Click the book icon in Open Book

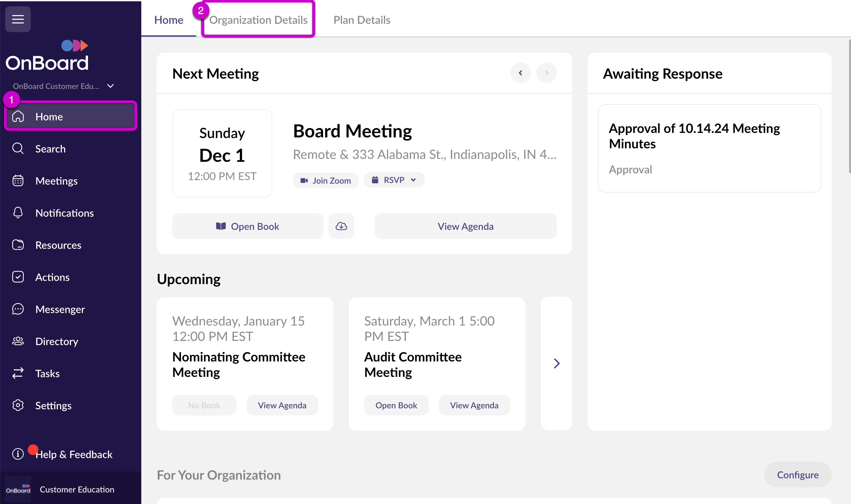pyautogui.click(x=221, y=226)
